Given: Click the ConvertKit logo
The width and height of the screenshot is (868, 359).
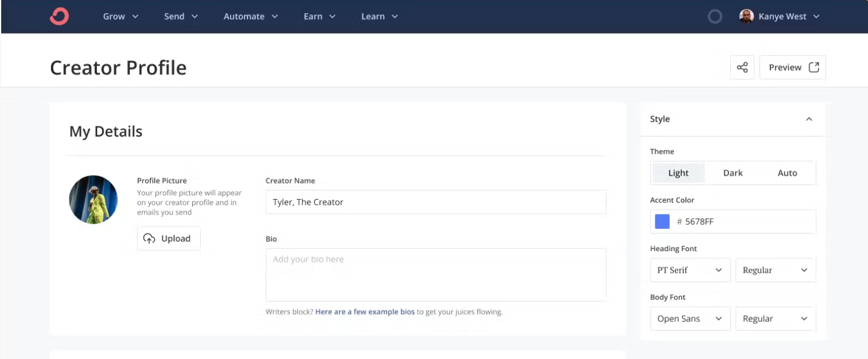Looking at the screenshot, I should pos(59,16).
